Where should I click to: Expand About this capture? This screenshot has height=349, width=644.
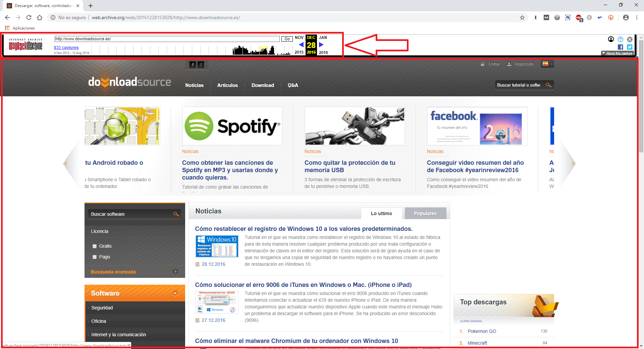tap(617, 53)
